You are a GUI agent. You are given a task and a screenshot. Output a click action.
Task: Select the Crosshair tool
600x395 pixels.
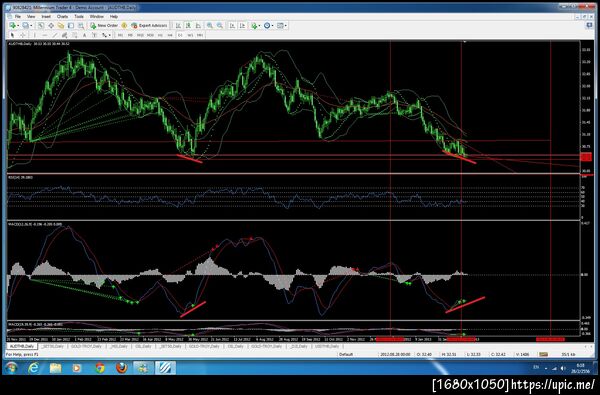23,35
